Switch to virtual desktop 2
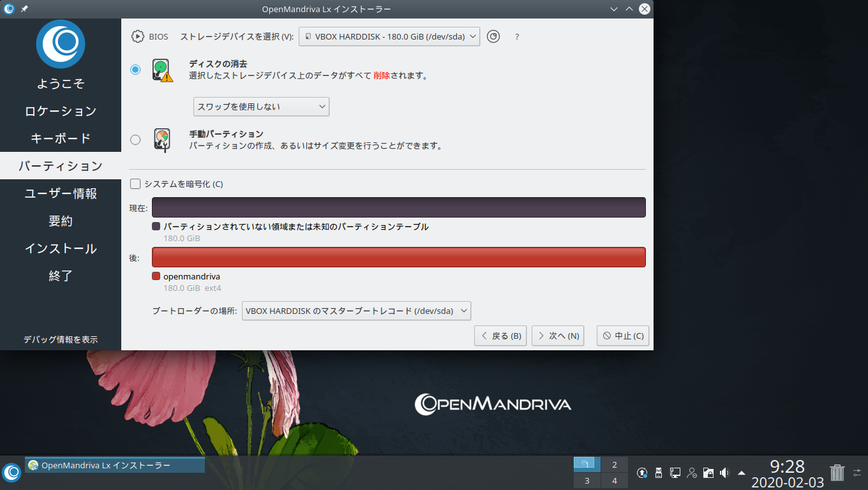Viewport: 868px width, 490px height. [x=615, y=464]
